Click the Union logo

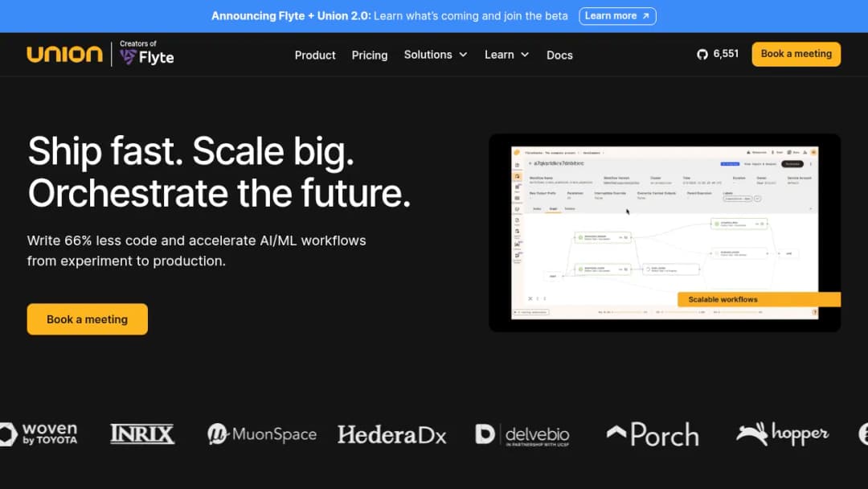pos(65,54)
